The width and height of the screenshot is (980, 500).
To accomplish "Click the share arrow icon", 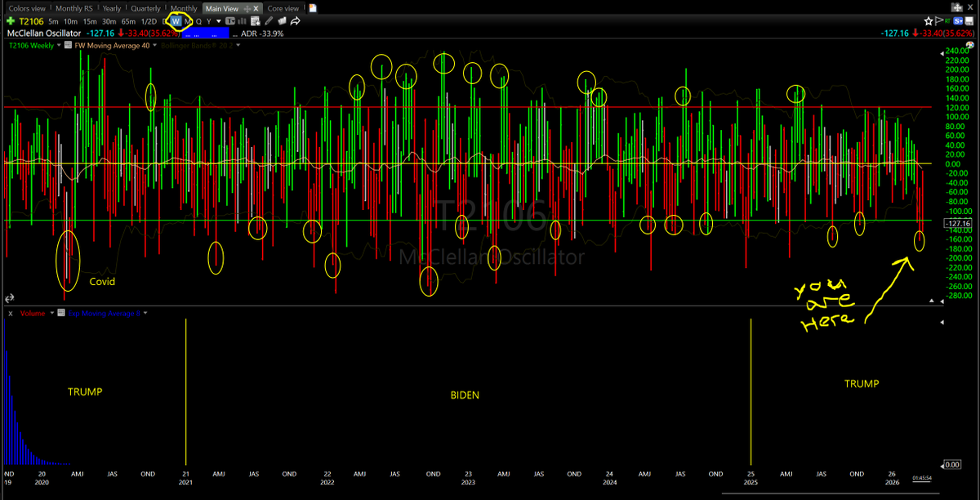I will [295, 21].
